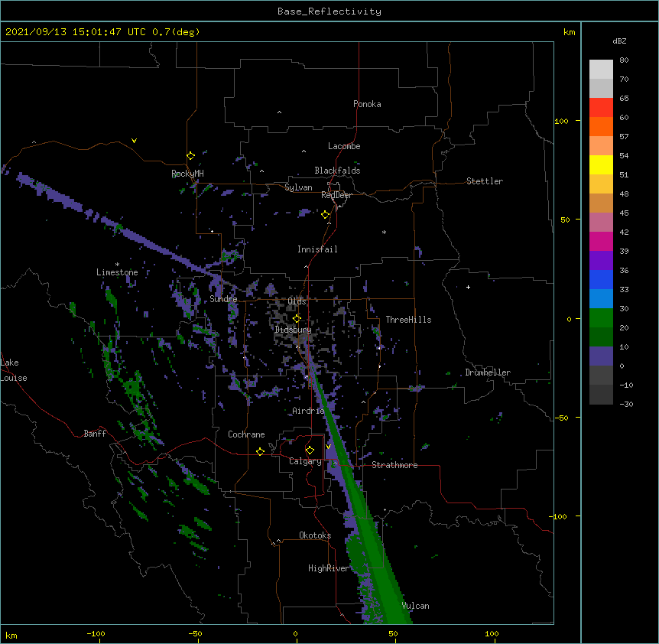The width and height of the screenshot is (659, 644).
Task: Pick the gray 65-70 dBZ swatch
Action: tap(601, 88)
